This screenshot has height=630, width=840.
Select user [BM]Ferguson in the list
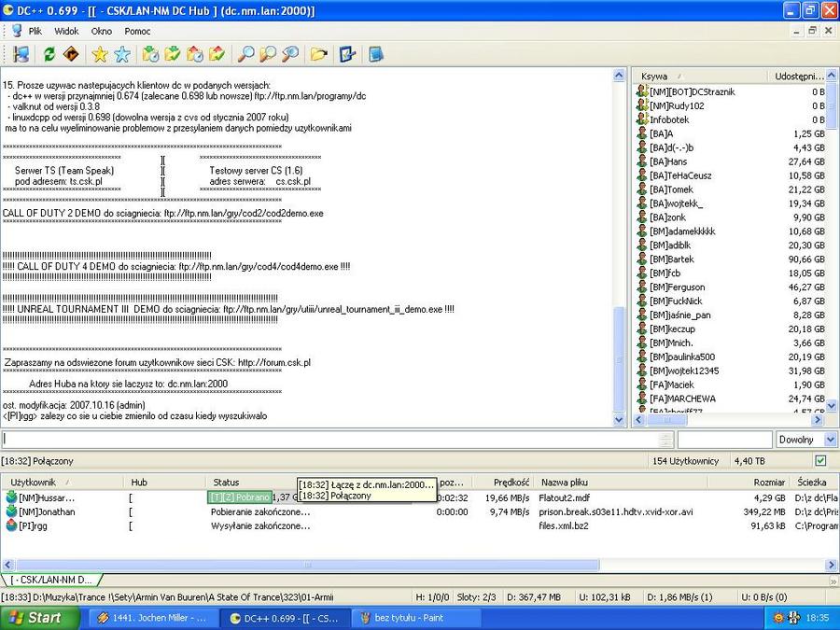point(731,287)
